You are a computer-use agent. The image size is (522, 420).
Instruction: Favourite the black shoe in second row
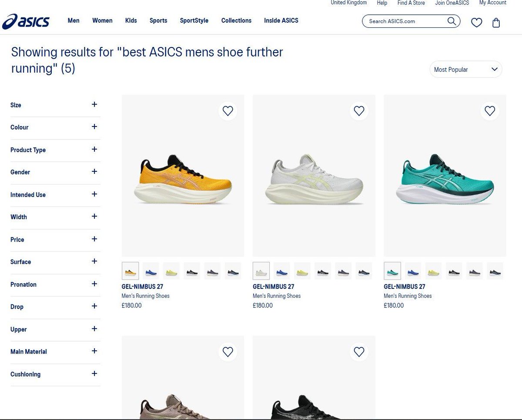pos(359,352)
